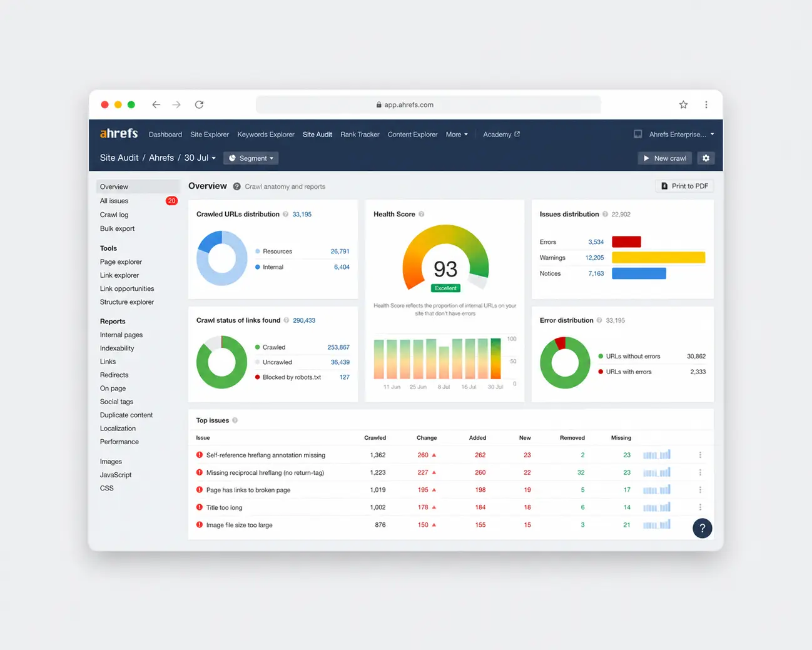The height and width of the screenshot is (650, 812).
Task: Click the blue Notices bar
Action: tap(639, 273)
